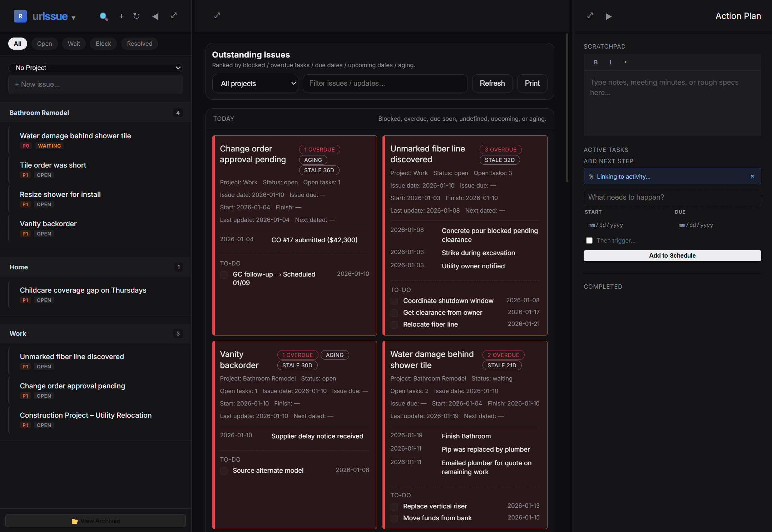The width and height of the screenshot is (772, 532).
Task: Open the urIssue app name dropdown arrow
Action: (x=74, y=18)
